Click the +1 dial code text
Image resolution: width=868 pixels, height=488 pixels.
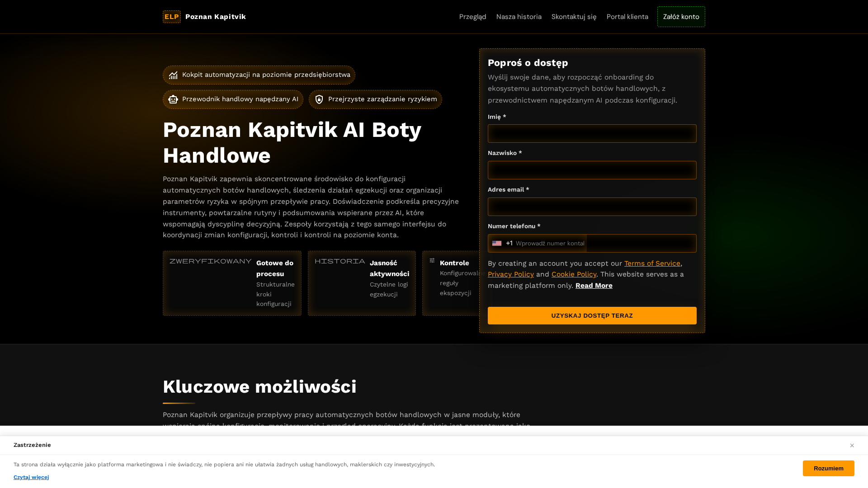pyautogui.click(x=509, y=244)
